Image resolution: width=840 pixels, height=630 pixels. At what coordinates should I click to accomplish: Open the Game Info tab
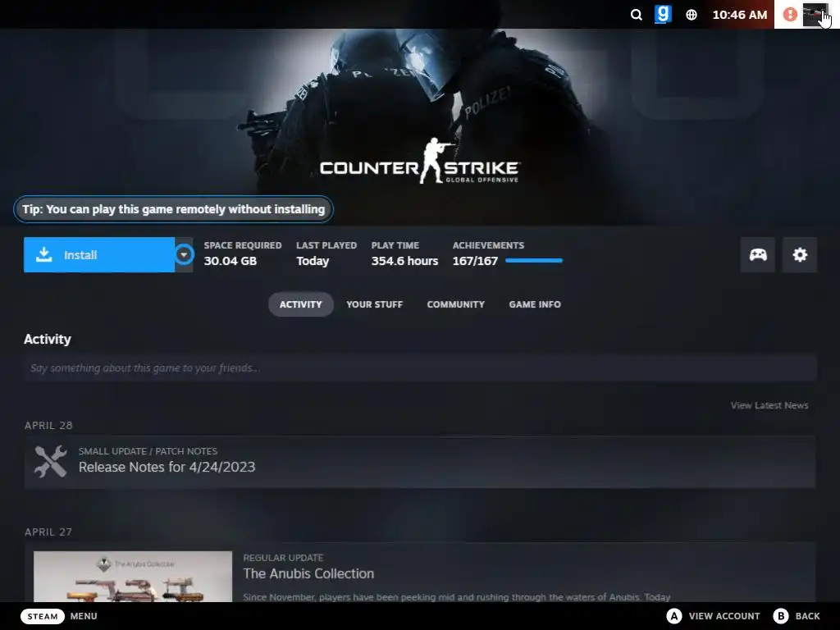535,304
